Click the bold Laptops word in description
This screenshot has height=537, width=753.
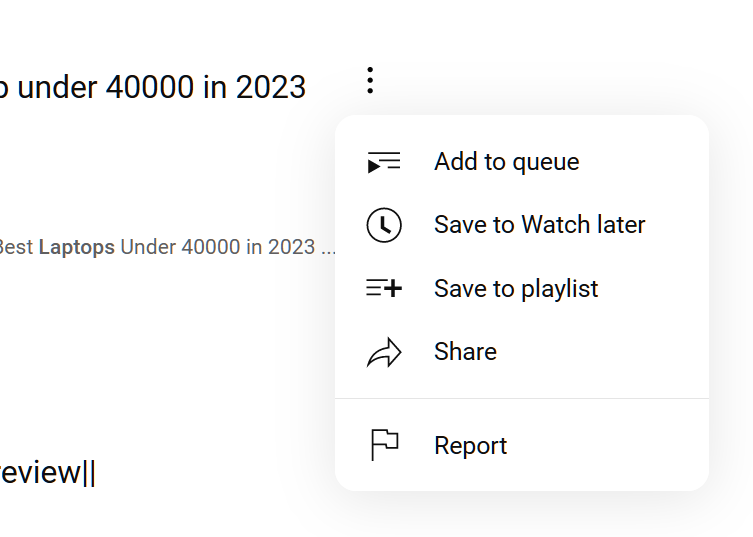[77, 247]
